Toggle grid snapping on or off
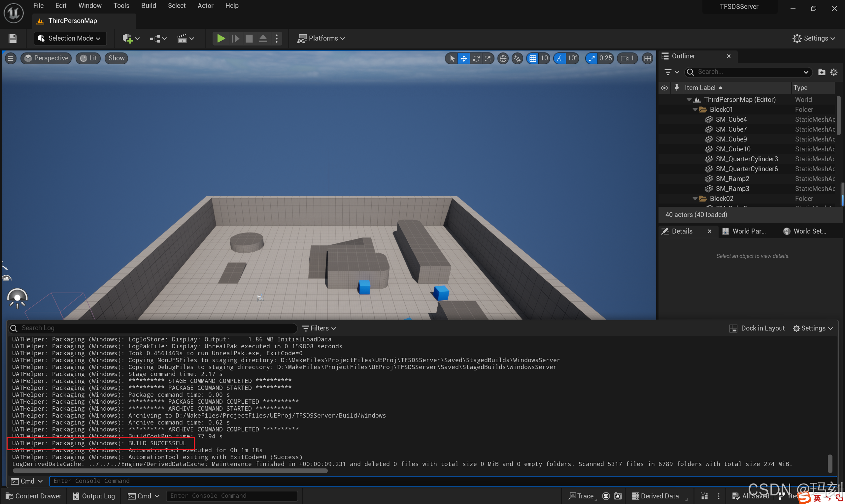Viewport: 845px width, 504px height. pyautogui.click(x=533, y=58)
